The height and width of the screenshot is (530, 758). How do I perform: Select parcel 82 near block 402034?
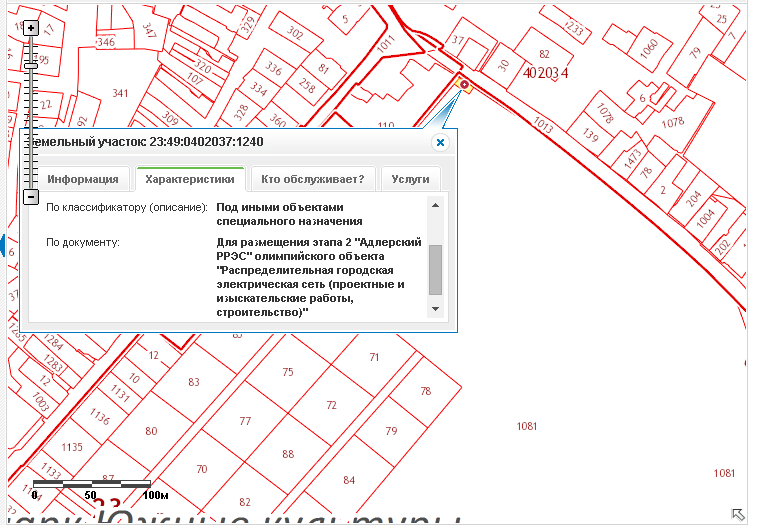click(544, 54)
